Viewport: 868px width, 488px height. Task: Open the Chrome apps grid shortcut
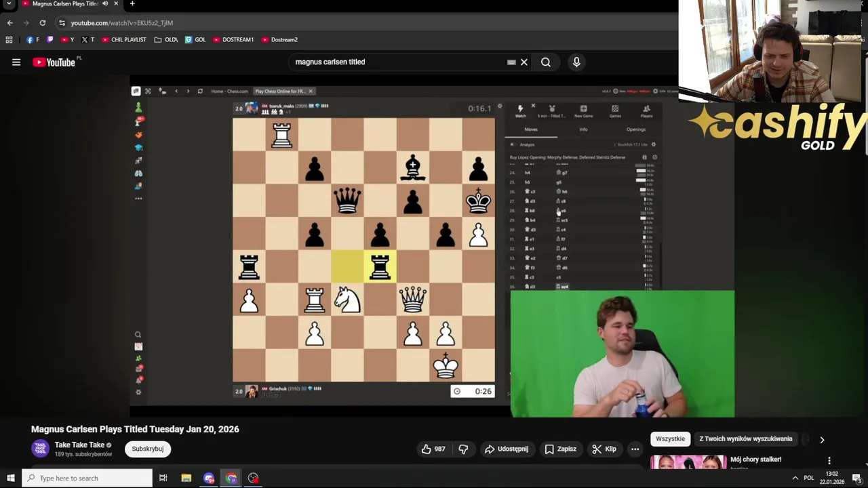[x=9, y=40]
